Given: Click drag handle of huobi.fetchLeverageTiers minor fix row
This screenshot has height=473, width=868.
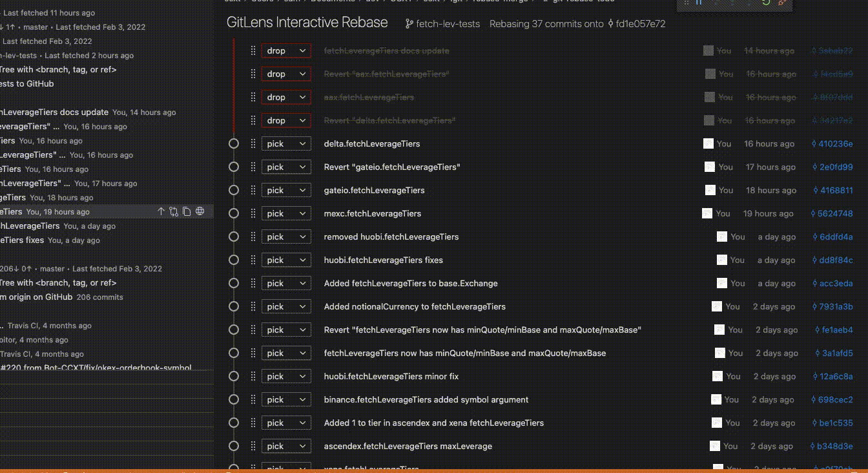Looking at the screenshot, I should (x=253, y=376).
